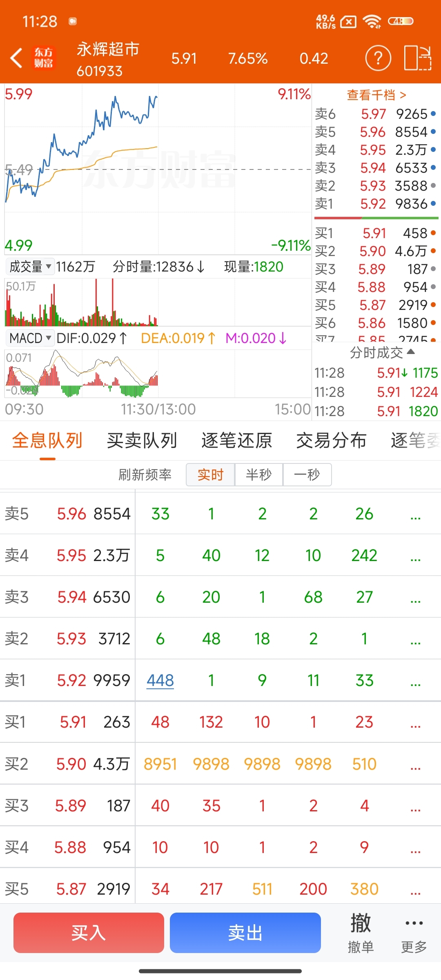Tap the volume bar chart
Viewport: 441px width, 980px height.
coord(158,302)
